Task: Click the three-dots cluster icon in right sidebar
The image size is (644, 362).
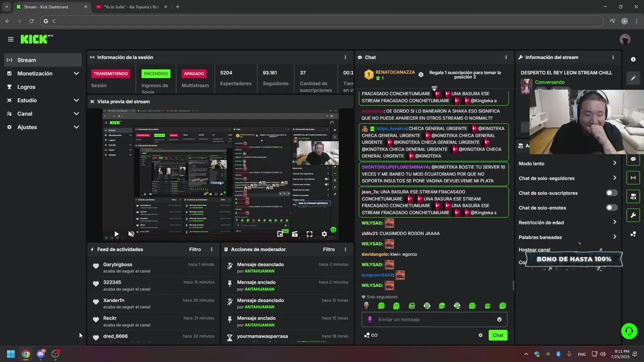Action: click(633, 234)
